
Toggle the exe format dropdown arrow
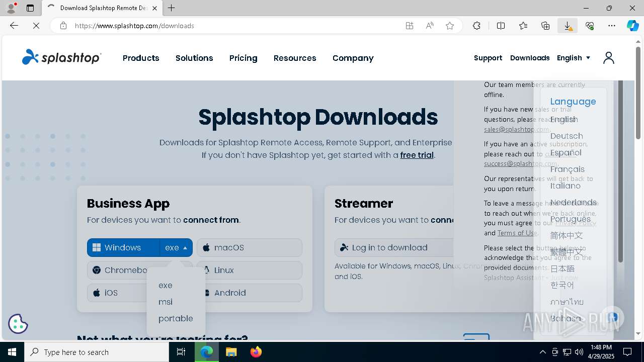[x=185, y=248]
